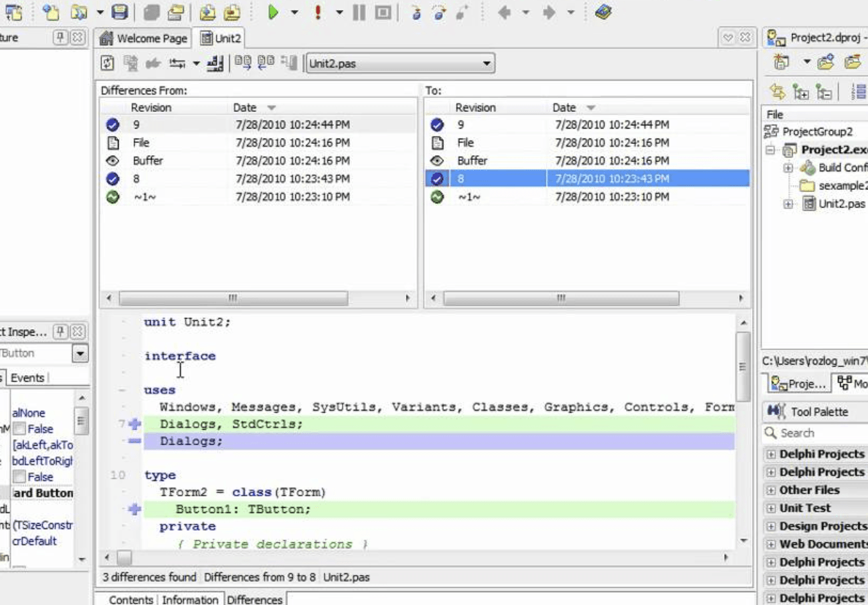Viewport: 868px width, 605px height.
Task: Select revision 8 in the Differences From list
Action: [258, 179]
